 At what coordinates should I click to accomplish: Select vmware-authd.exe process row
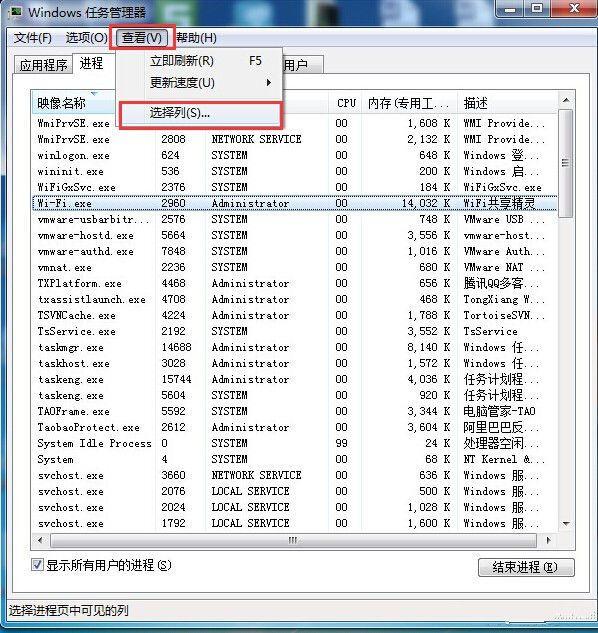click(295, 251)
